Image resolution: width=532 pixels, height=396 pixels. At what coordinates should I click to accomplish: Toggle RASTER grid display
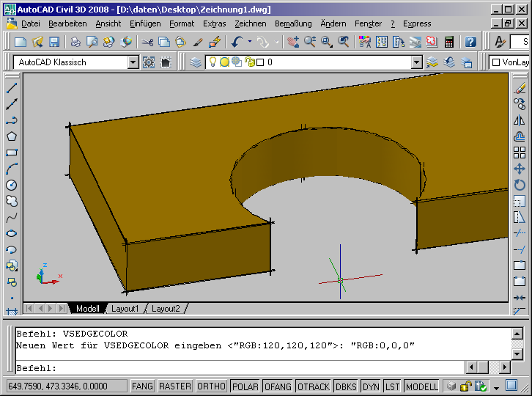point(175,386)
